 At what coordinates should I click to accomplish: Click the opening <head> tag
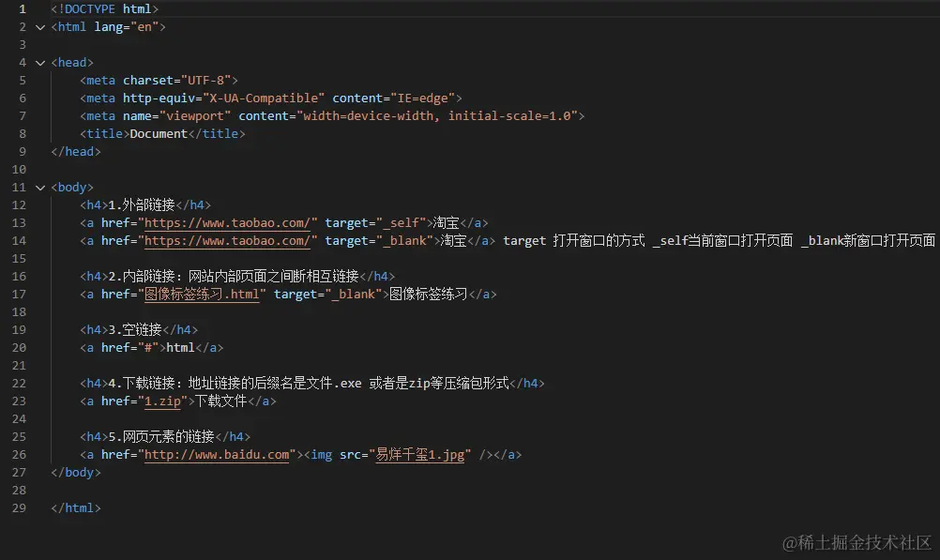72,62
